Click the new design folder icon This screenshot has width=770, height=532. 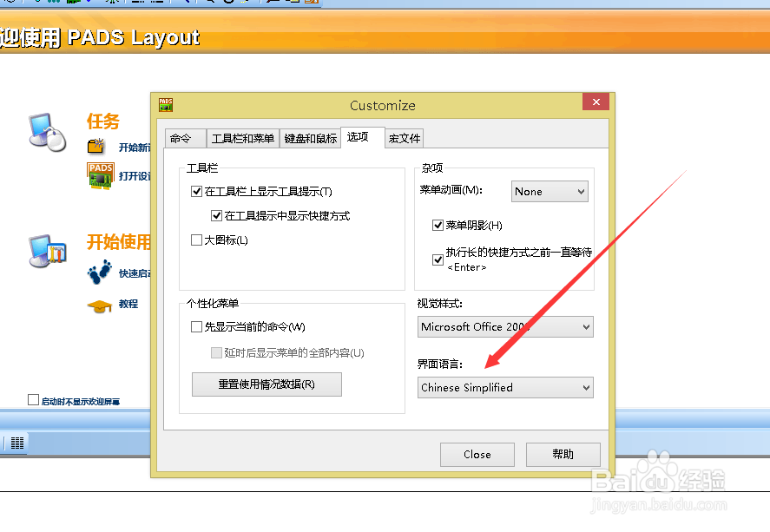point(96,147)
